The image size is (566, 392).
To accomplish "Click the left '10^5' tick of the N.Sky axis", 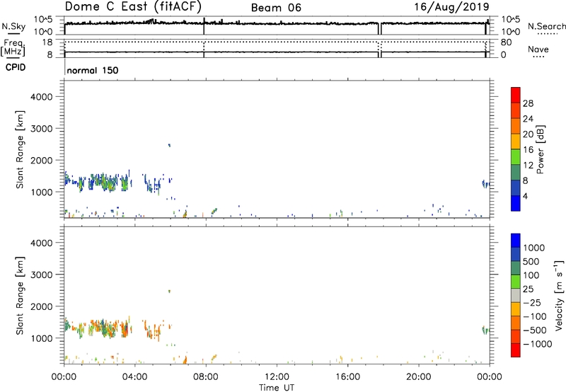I will click(43, 20).
